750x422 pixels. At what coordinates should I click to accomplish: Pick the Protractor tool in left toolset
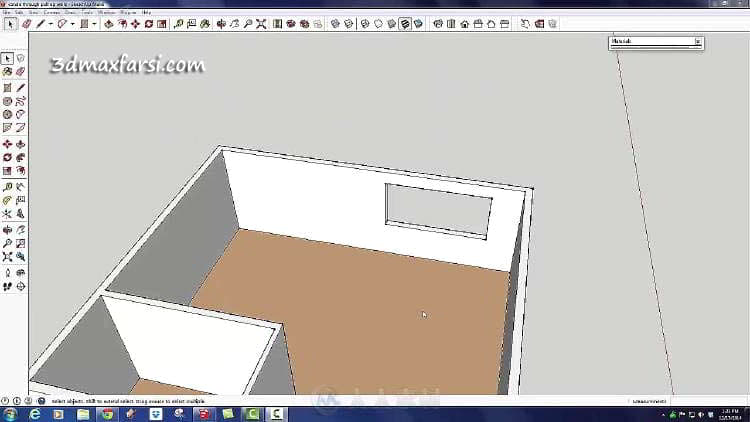click(7, 200)
